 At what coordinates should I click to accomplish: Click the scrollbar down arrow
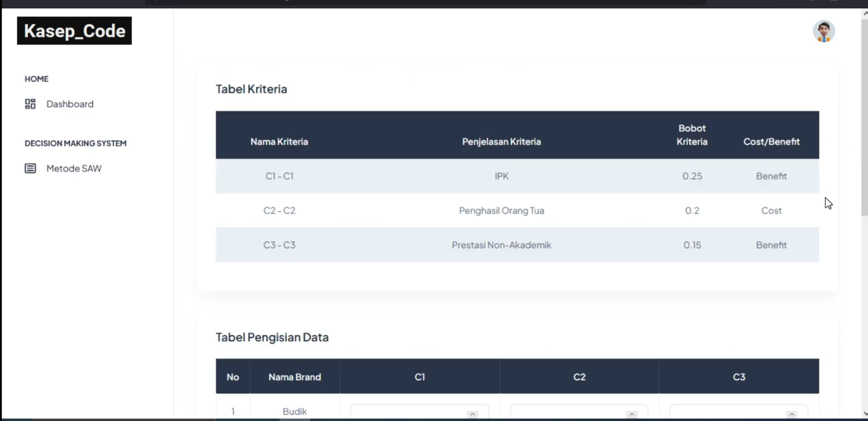865,414
